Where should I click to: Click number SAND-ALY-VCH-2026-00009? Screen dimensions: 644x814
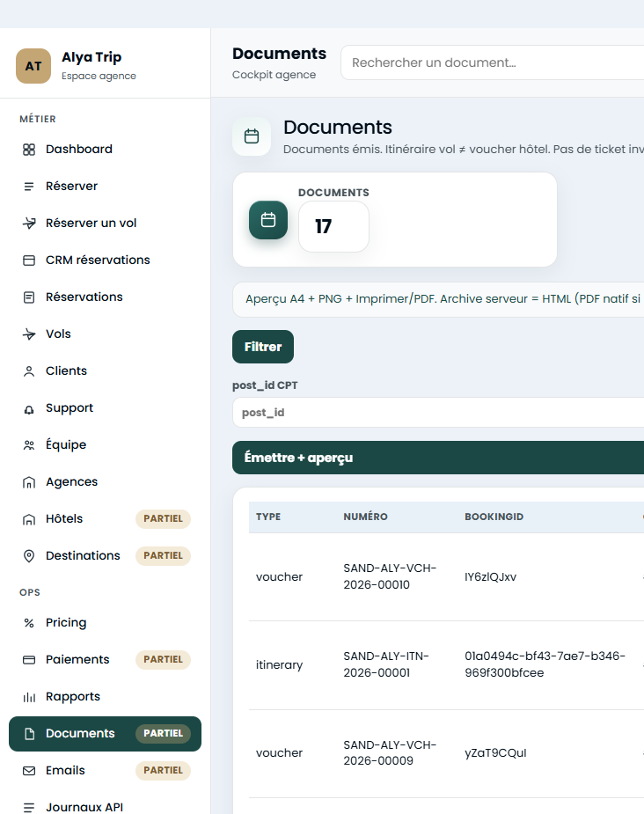[x=390, y=753]
